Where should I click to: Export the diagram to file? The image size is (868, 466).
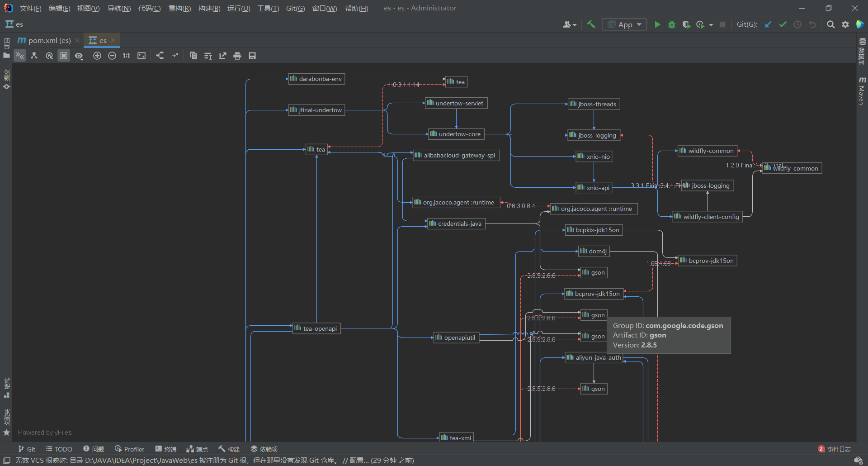click(x=223, y=56)
